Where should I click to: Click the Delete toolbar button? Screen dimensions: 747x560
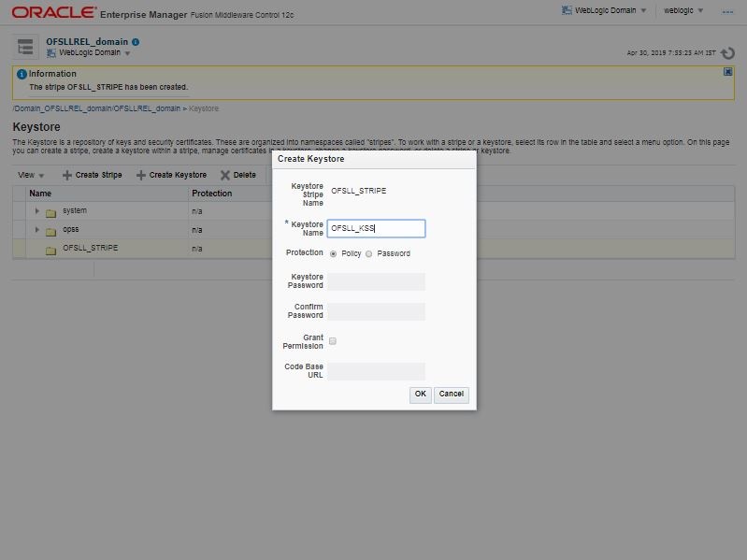(x=238, y=175)
